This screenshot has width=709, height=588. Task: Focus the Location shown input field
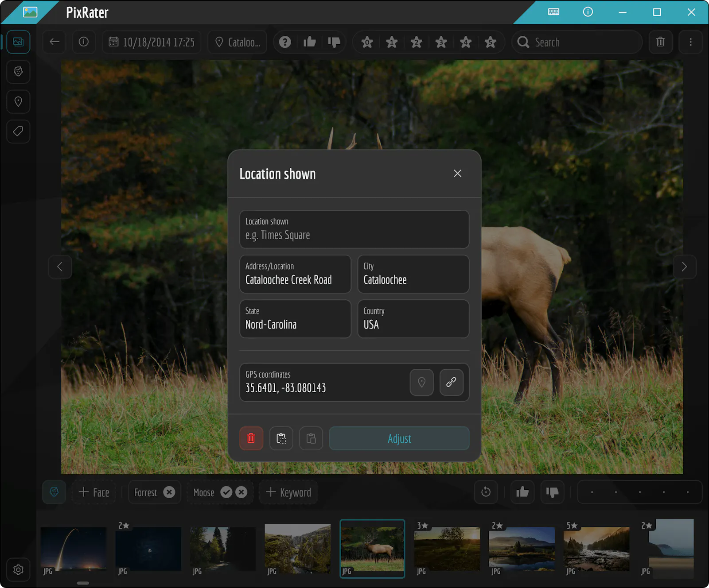354,229
